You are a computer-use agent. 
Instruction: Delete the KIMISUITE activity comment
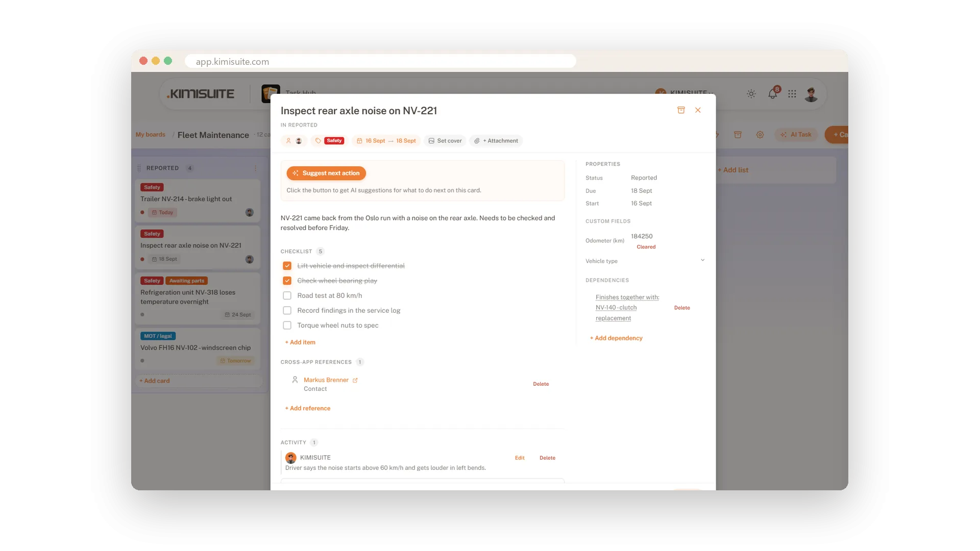point(547,458)
